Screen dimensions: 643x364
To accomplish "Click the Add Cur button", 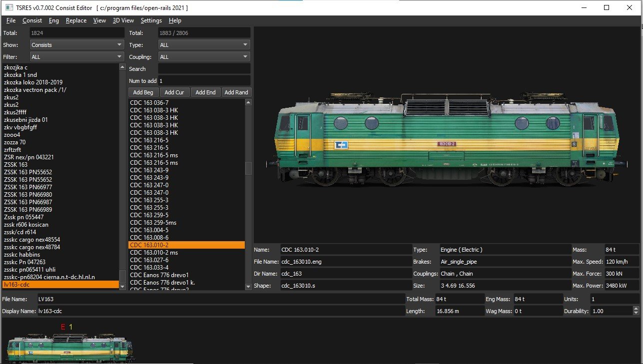I will point(174,92).
